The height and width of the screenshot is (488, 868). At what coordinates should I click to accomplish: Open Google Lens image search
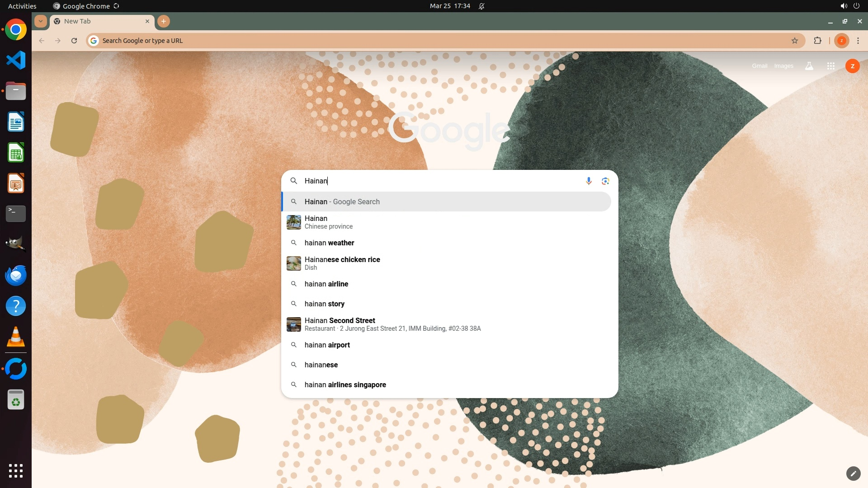pos(605,181)
